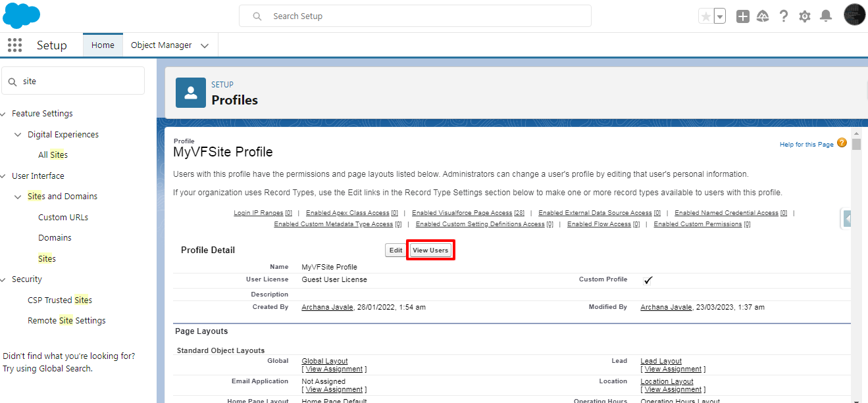This screenshot has height=403, width=868.
Task: Jump to Enabled Named Credential Access
Action: (730, 213)
